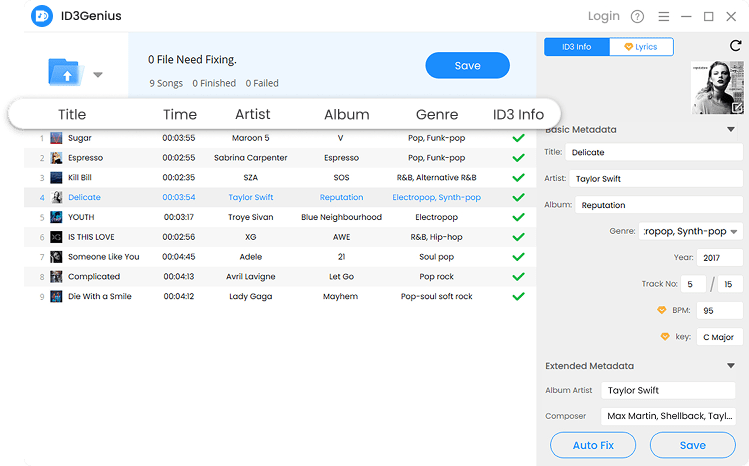Click the green checkmark for Espresso
Image resolution: width=749 pixels, height=466 pixels.
click(518, 158)
